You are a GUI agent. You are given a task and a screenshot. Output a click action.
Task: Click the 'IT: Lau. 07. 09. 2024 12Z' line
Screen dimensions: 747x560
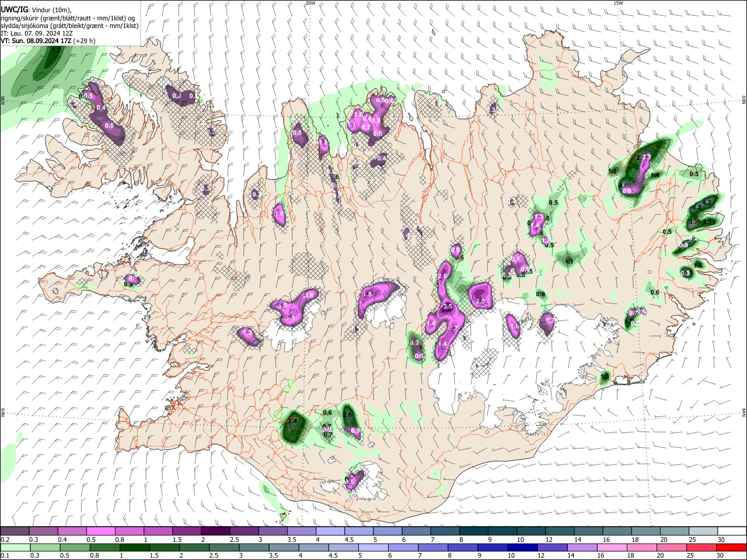pyautogui.click(x=37, y=33)
